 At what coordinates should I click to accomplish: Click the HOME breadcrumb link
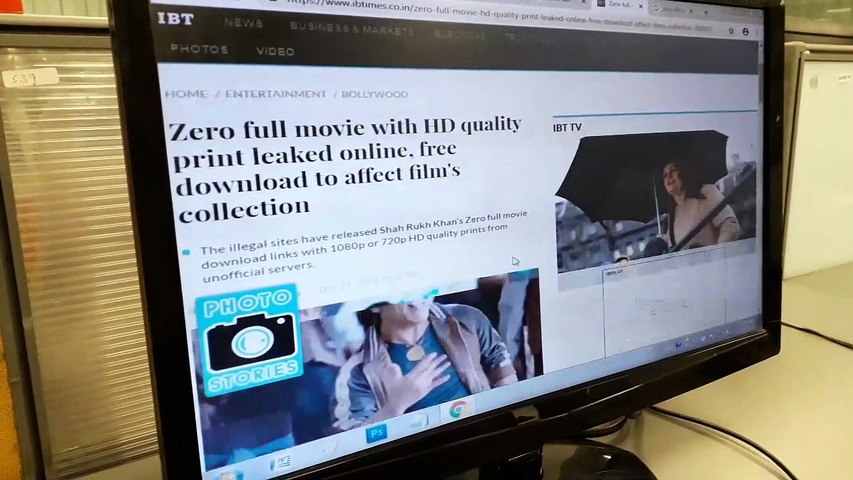click(186, 94)
